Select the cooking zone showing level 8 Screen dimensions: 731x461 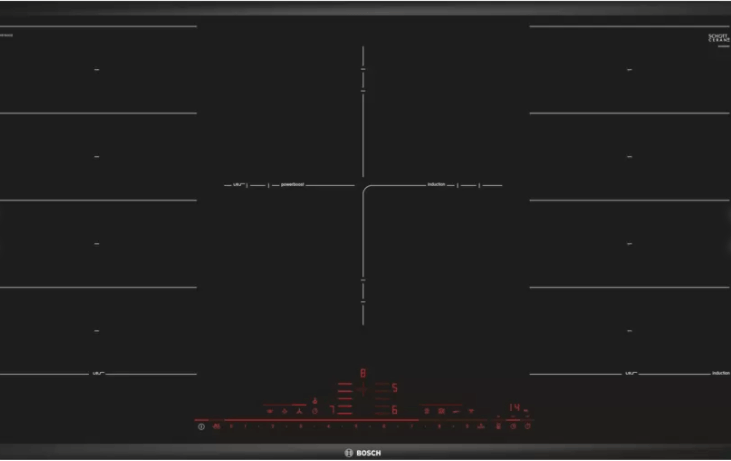[363, 373]
